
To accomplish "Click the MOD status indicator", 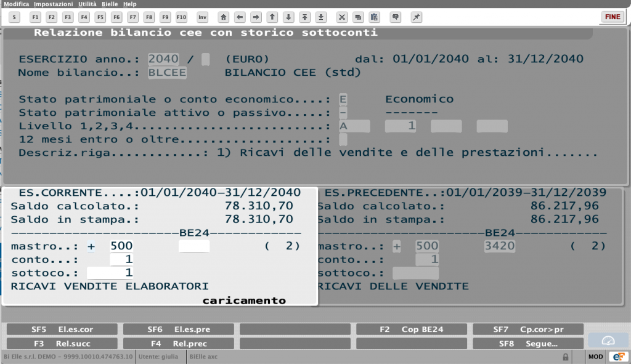I will tap(596, 357).
